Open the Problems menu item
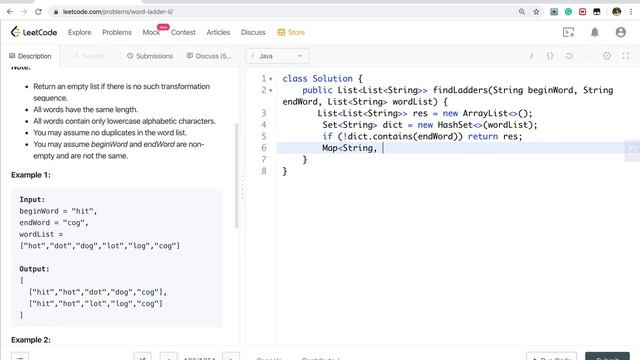 click(x=117, y=32)
